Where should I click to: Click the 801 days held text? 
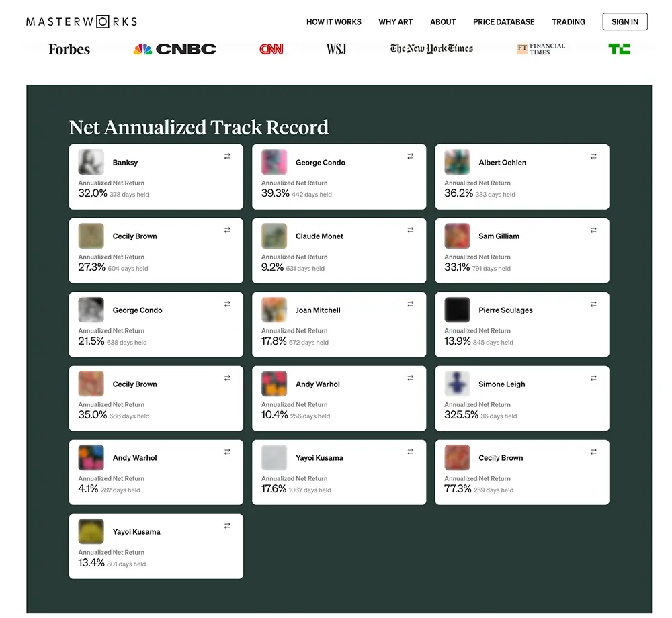click(126, 564)
